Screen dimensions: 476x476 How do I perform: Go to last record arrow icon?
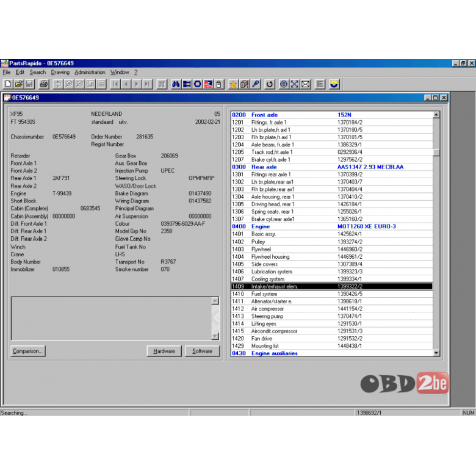pos(147,84)
